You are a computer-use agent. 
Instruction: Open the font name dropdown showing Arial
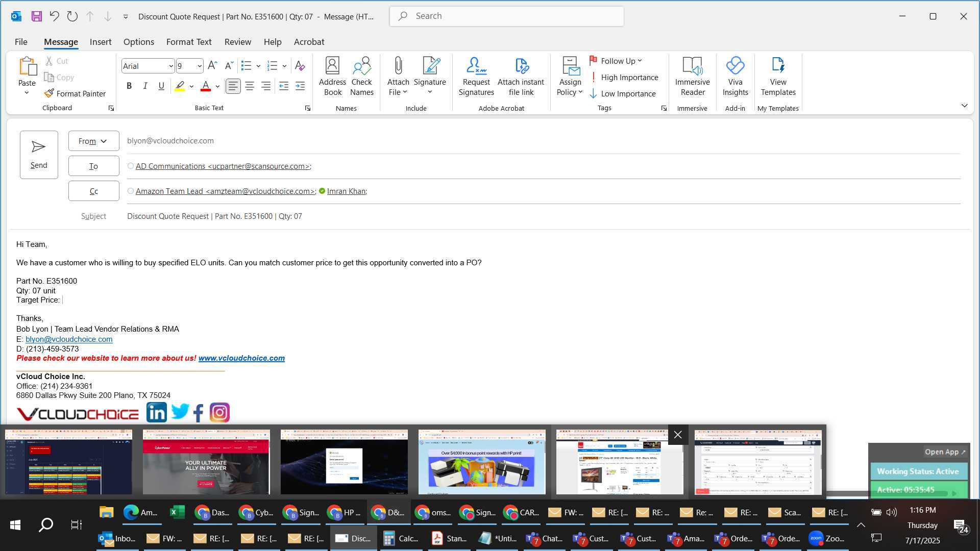(171, 66)
